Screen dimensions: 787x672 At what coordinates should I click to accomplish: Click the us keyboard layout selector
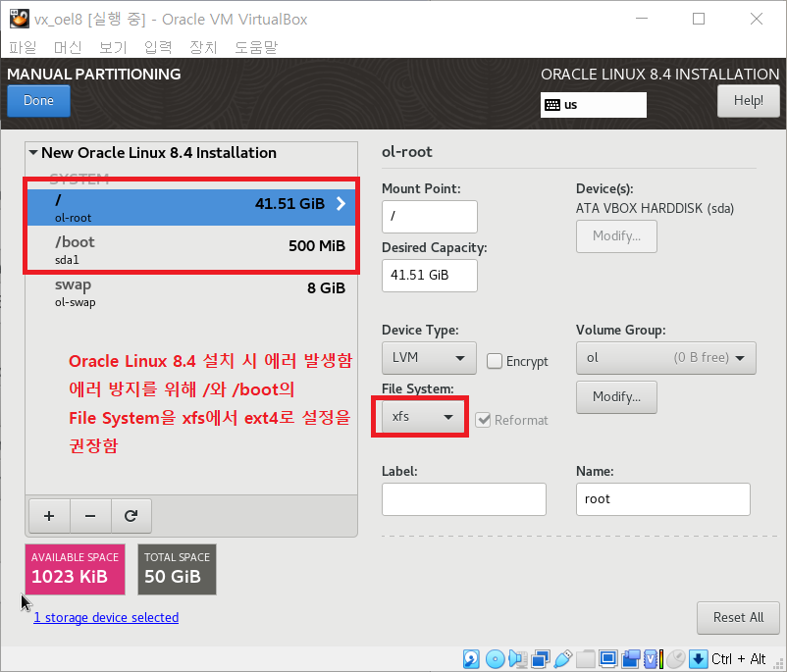(x=594, y=105)
